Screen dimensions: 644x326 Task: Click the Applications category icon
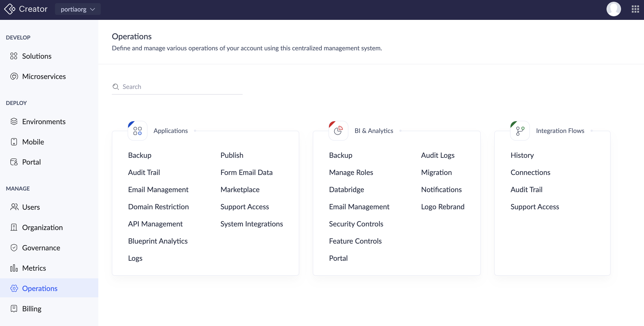coord(137,131)
